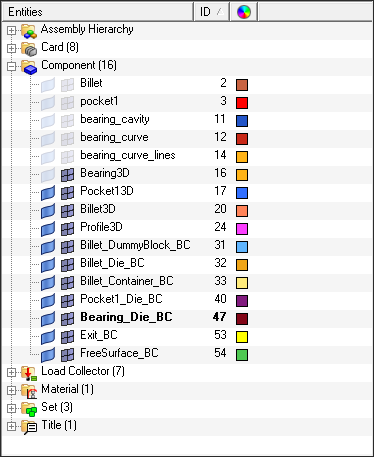Change pocket1 red color swatch
The width and height of the screenshot is (374, 457).
(x=242, y=103)
